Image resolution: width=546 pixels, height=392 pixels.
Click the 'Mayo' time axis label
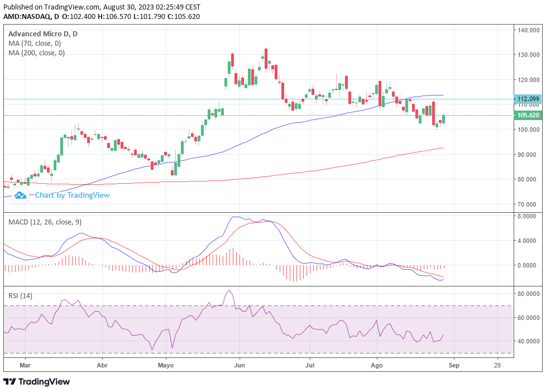tap(166, 365)
